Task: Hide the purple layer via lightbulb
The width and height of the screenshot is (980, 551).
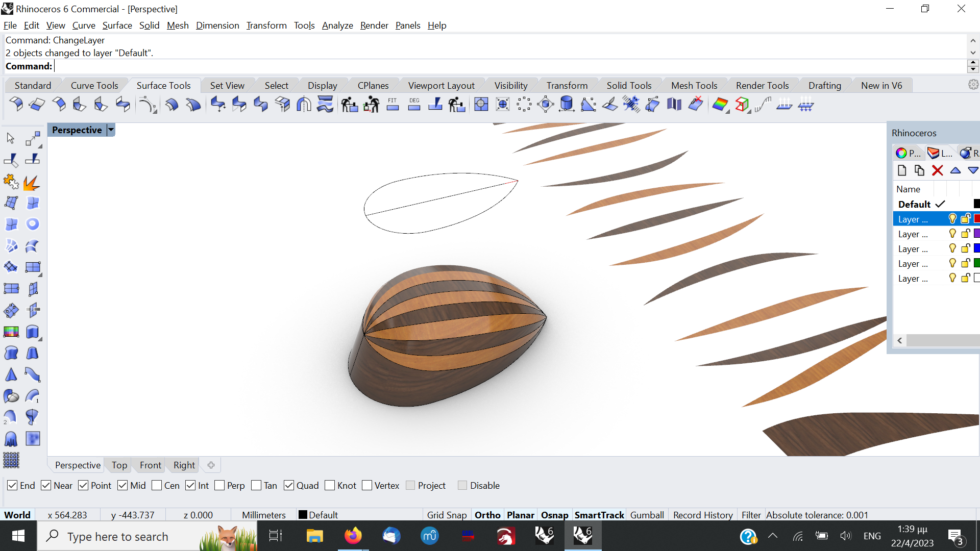Action: (x=952, y=234)
